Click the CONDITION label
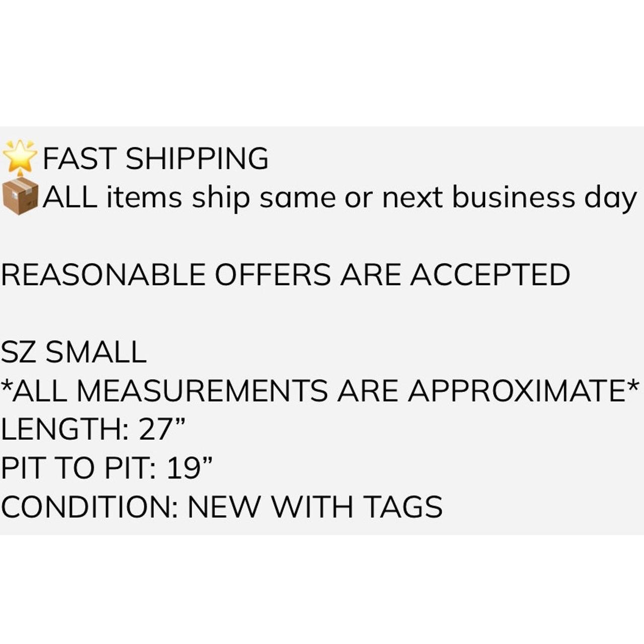 [89, 507]
